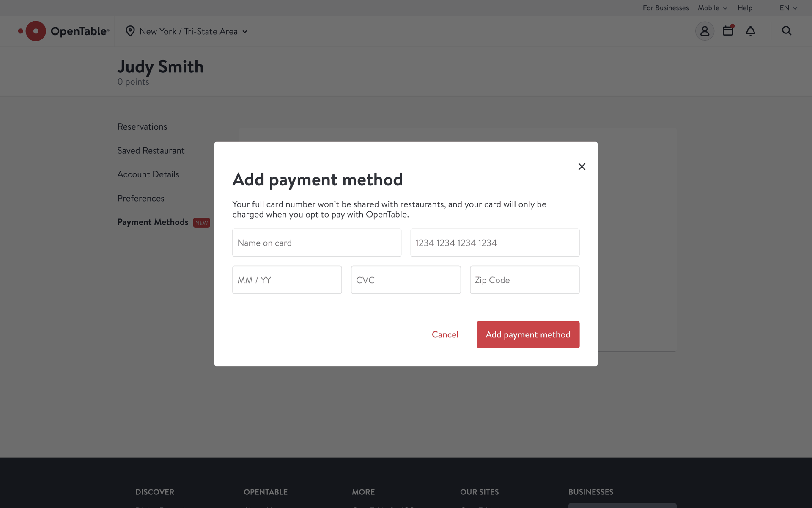The width and height of the screenshot is (812, 508).
Task: Focus the Zip Code field
Action: click(x=524, y=280)
